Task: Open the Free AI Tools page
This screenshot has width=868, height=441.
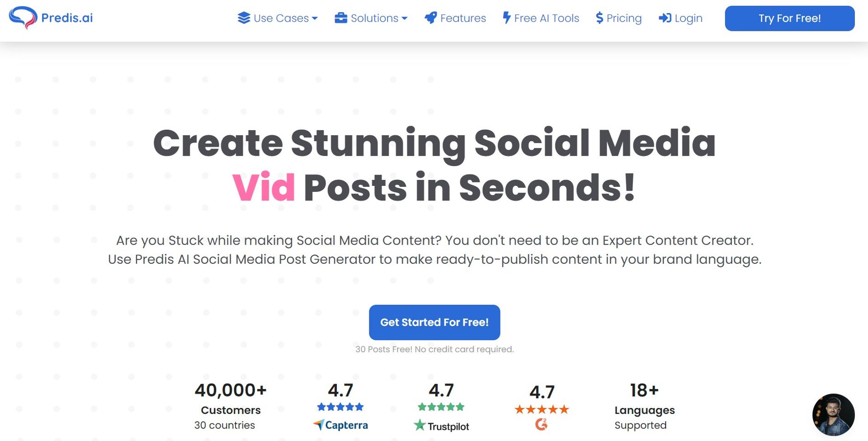Action: [547, 18]
